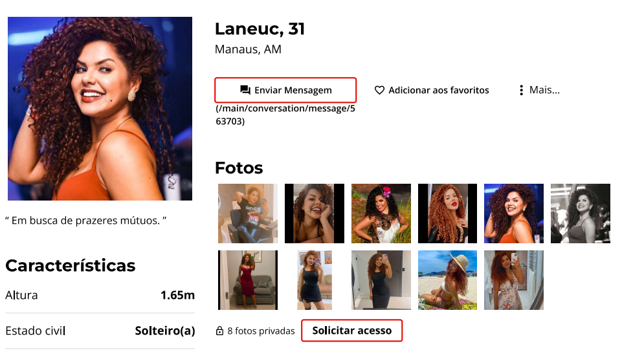Open thumbnail of woman sitting in armchair
644x350 pixels.
pos(248,213)
